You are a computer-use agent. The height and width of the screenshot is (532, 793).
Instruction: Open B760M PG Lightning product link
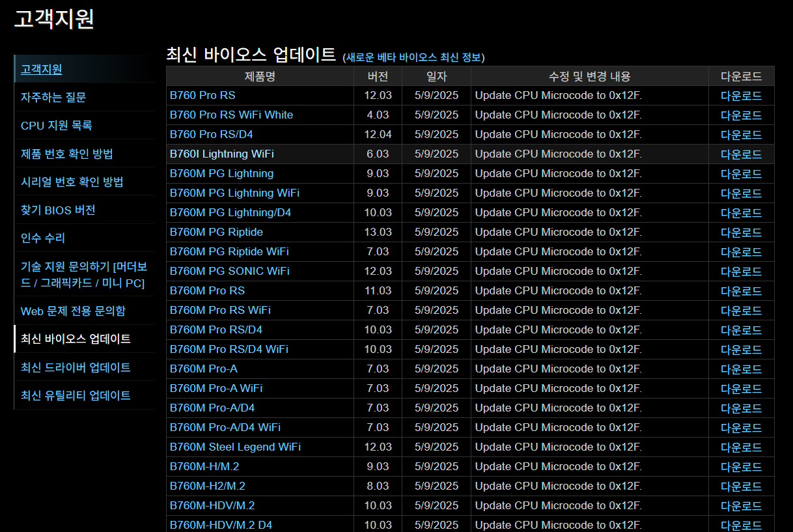(221, 173)
